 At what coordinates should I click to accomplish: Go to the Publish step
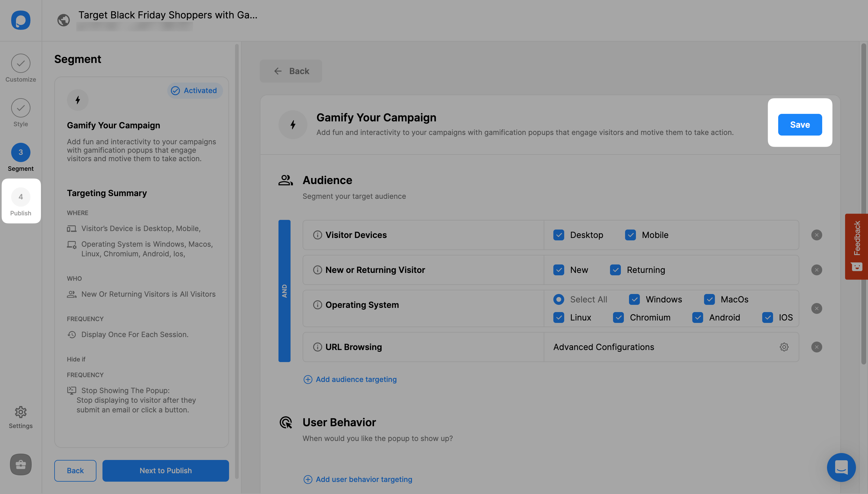tap(21, 201)
